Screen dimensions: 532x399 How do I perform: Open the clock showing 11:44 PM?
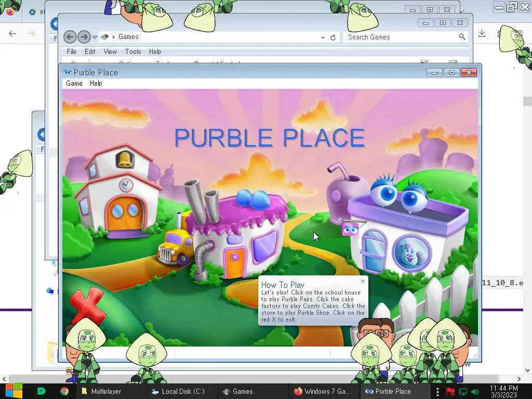[x=504, y=392]
